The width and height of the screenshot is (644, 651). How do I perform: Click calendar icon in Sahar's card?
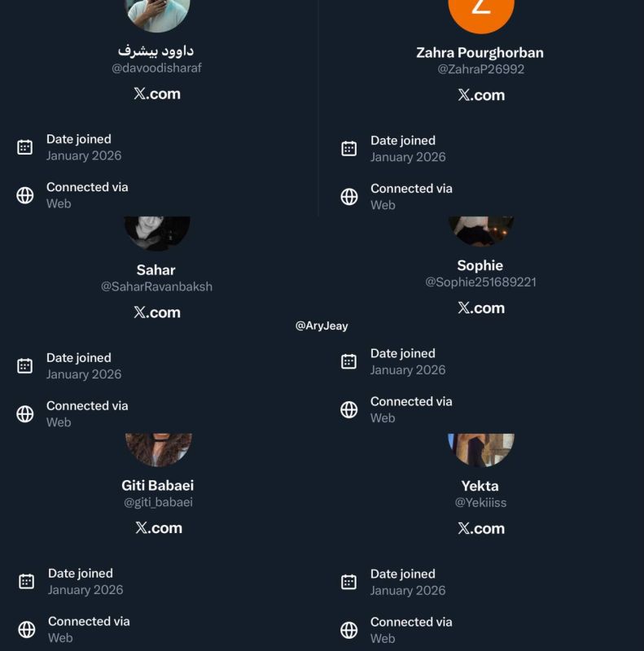pos(25,366)
